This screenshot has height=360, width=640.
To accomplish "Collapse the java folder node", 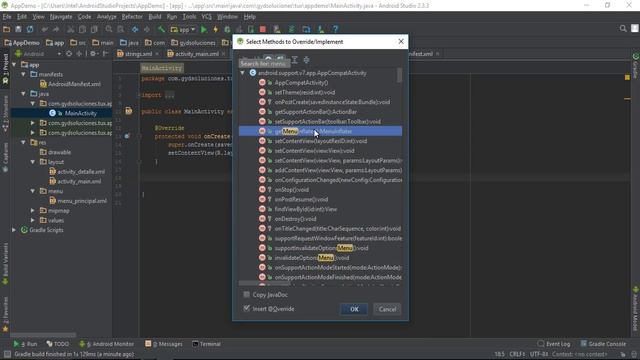I will pos(24,93).
